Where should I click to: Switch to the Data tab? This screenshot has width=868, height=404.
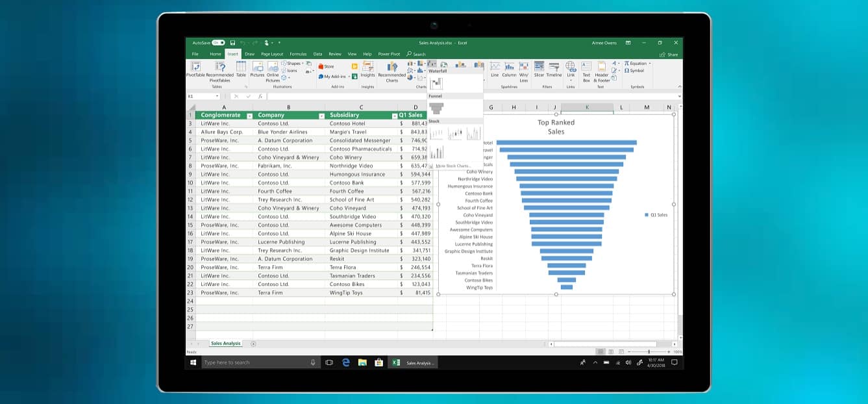click(317, 54)
